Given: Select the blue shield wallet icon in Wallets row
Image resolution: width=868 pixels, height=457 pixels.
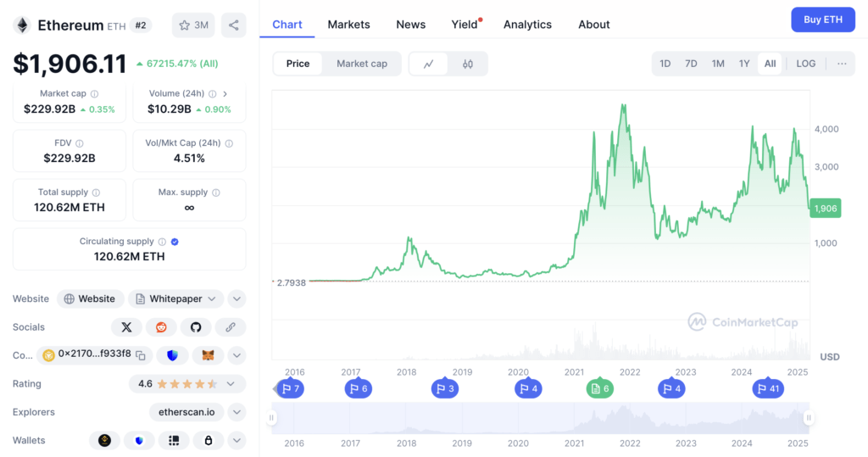Looking at the screenshot, I should 139,440.
